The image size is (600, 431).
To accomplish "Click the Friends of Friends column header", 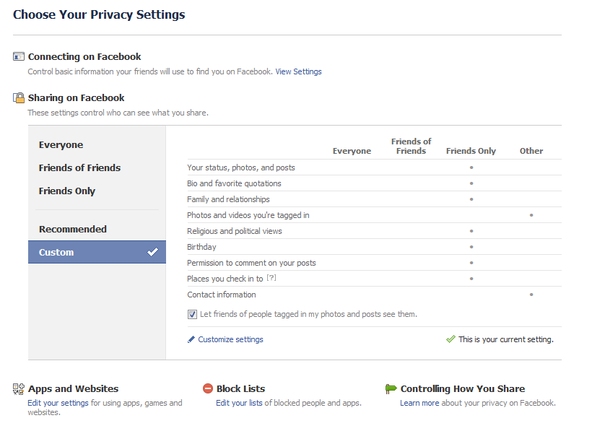I will tap(411, 146).
